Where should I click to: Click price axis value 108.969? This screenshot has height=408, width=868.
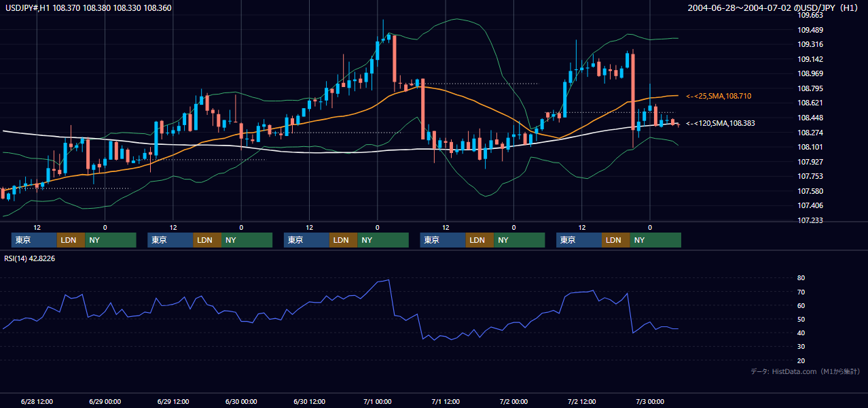[811, 73]
